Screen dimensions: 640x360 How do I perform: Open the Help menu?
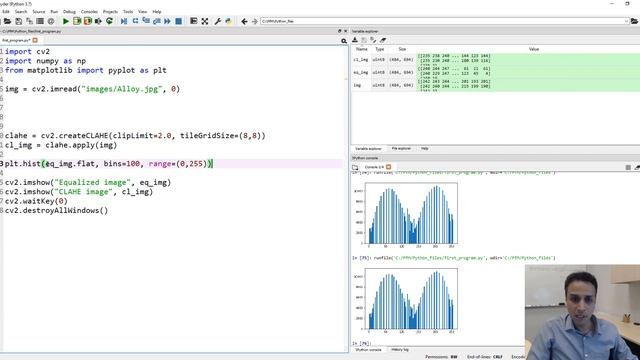[157, 12]
